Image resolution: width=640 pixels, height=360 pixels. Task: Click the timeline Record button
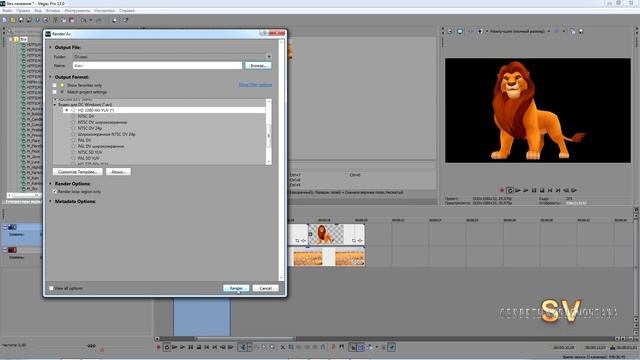tap(158, 347)
